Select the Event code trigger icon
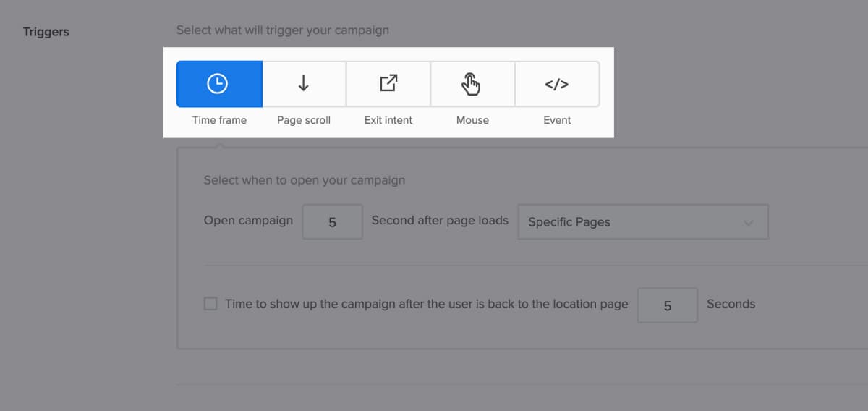Screen dimensions: 868x411 pyautogui.click(x=557, y=84)
